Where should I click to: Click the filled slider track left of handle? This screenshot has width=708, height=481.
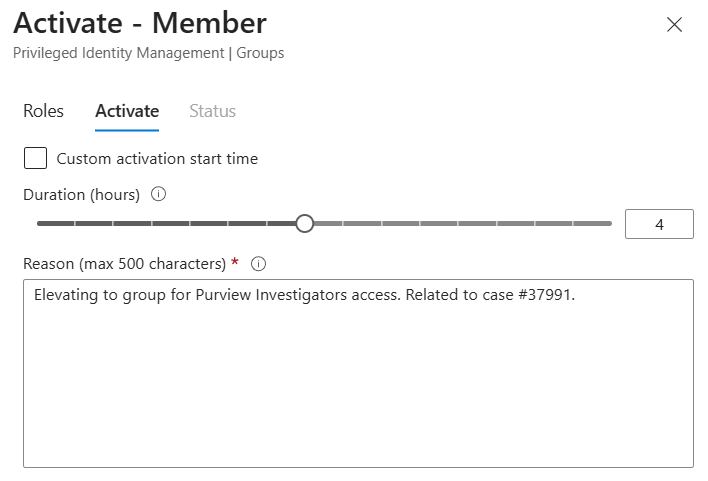[170, 224]
